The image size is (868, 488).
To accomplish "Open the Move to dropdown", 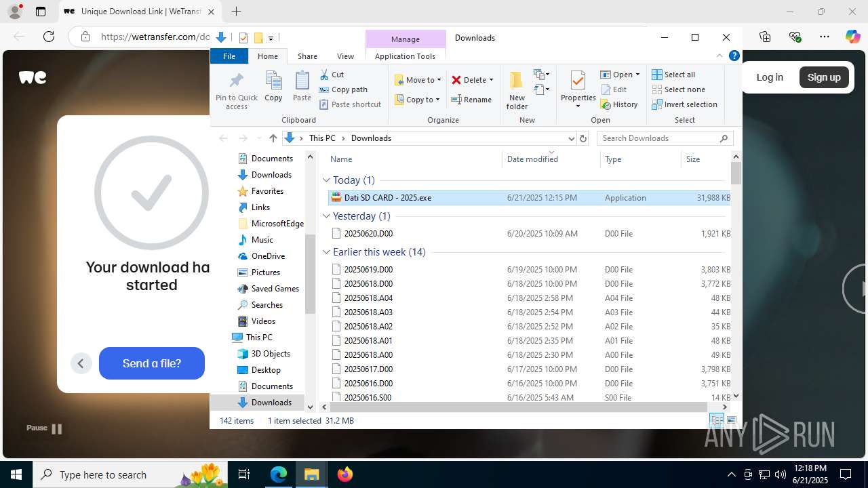I will click(x=418, y=80).
